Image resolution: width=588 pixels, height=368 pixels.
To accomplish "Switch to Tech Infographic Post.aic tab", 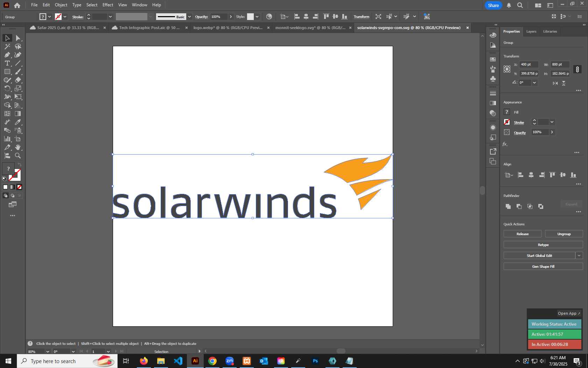I will pyautogui.click(x=150, y=28).
